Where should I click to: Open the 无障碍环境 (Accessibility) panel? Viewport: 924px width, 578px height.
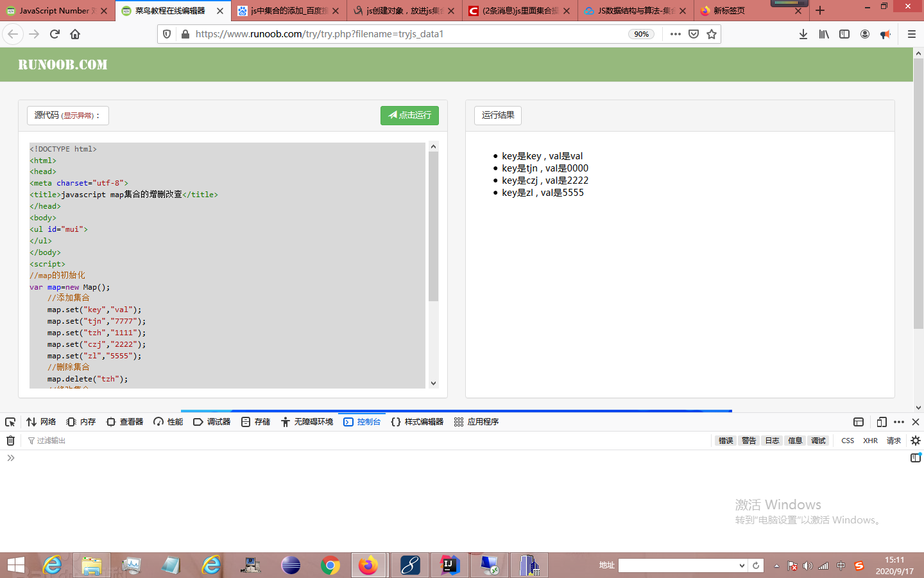pyautogui.click(x=307, y=421)
